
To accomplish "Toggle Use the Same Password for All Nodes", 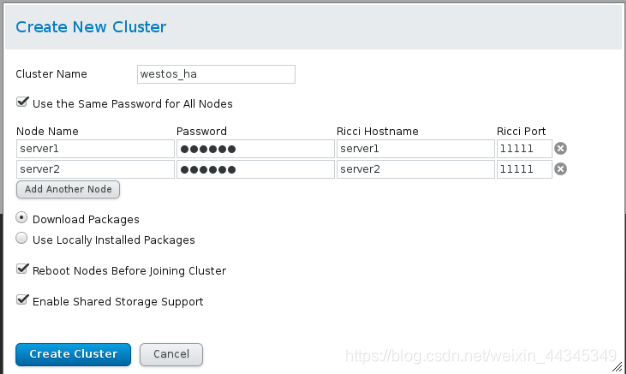I will point(22,102).
